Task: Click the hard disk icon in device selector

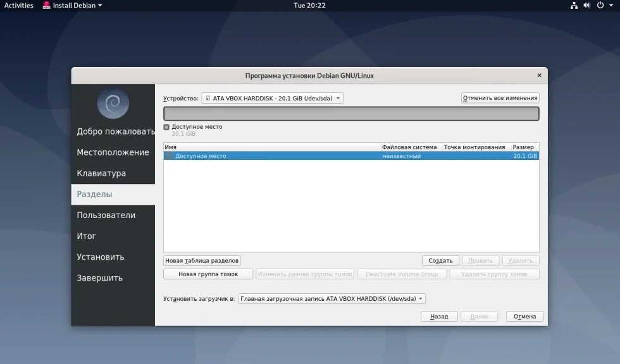Action: 208,98
